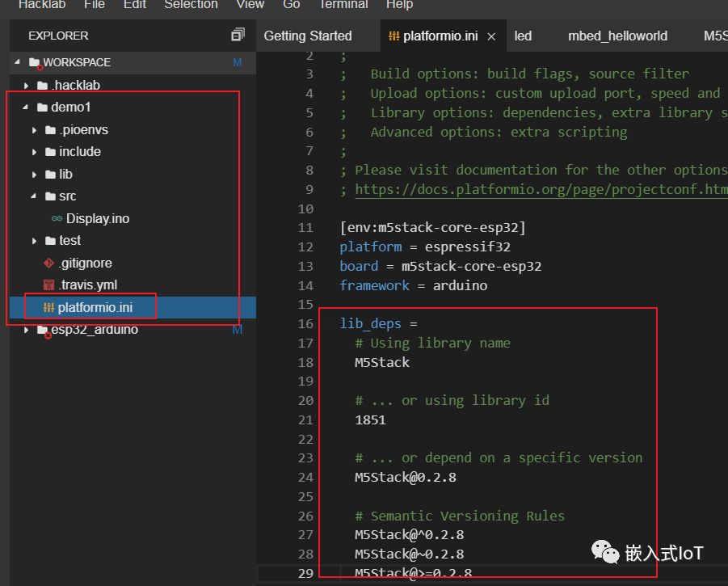Viewport: 728px width, 586px height.
Task: Open the Terminal menu
Action: (x=343, y=5)
